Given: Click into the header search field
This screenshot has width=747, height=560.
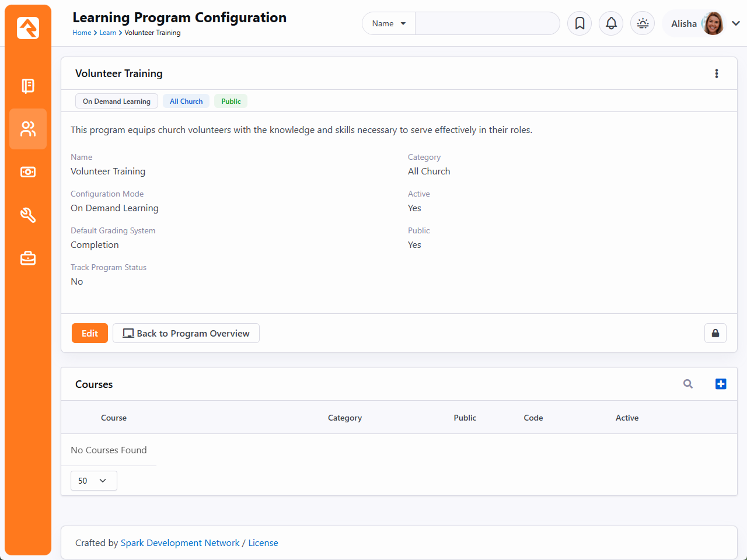Looking at the screenshot, I should (x=487, y=23).
